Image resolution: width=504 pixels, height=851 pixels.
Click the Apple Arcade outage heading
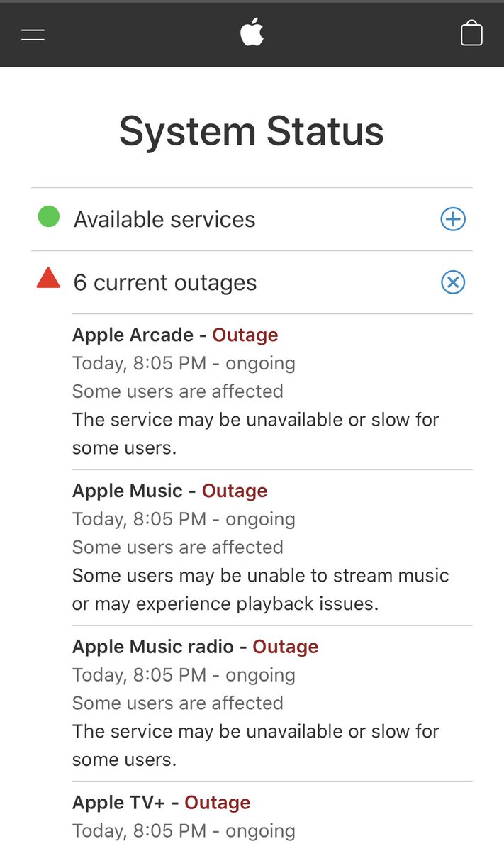tap(175, 335)
